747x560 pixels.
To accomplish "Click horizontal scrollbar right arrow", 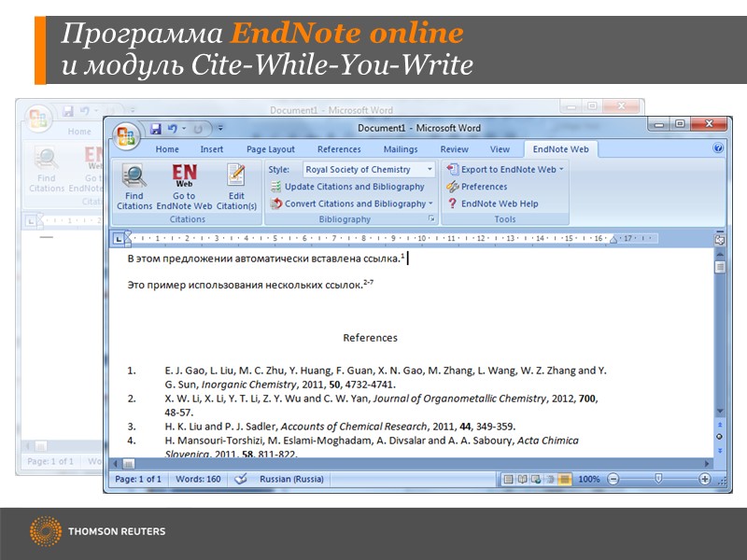I will (707, 463).
